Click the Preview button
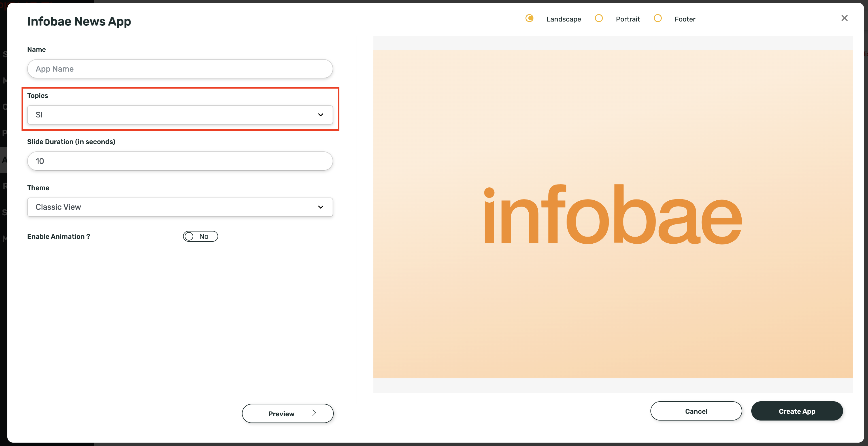 click(288, 413)
